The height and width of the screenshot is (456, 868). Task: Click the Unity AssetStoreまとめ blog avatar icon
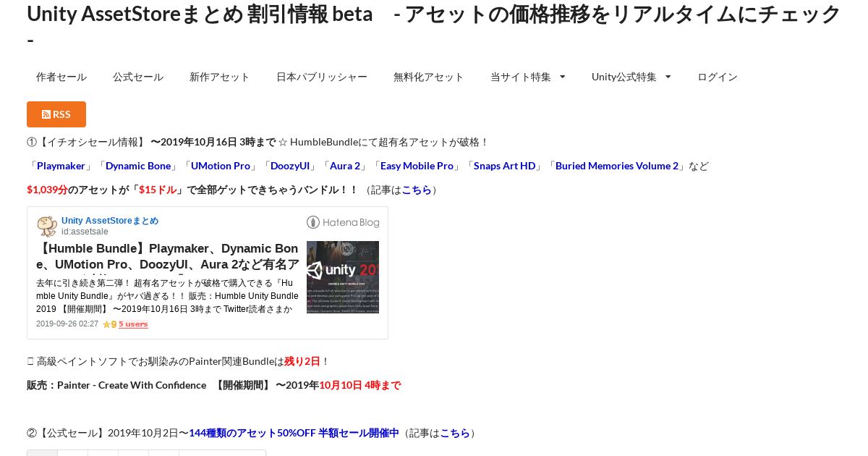tap(47, 226)
